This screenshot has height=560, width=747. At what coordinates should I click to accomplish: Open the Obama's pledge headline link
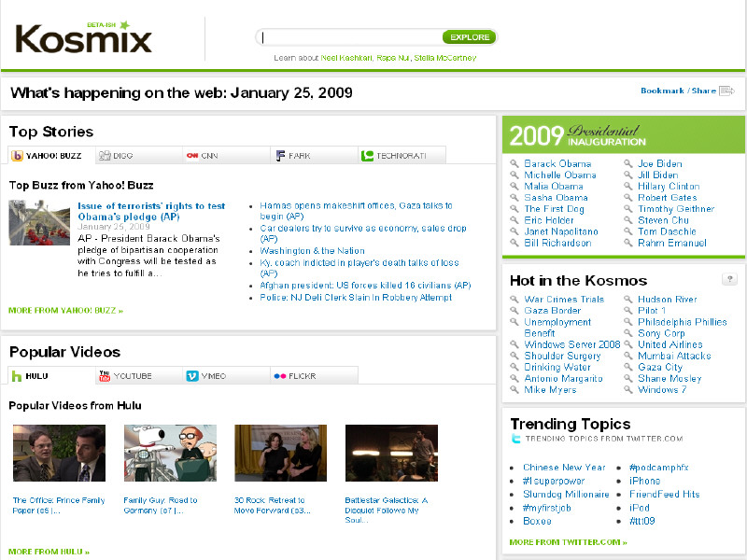tap(151, 212)
